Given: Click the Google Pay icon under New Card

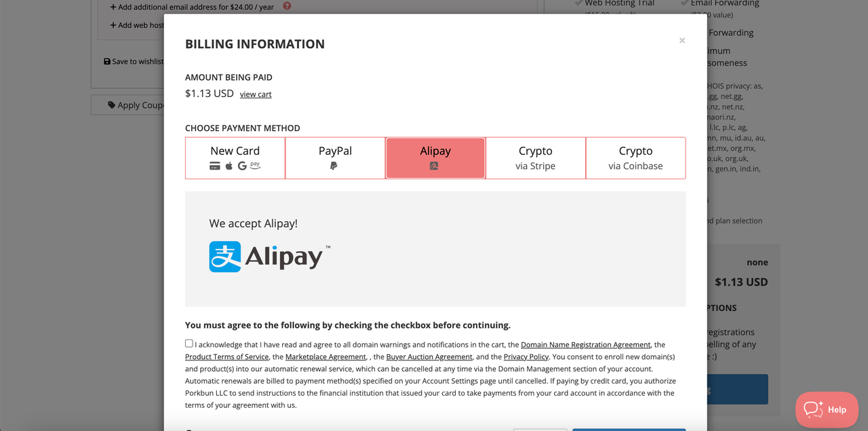Looking at the screenshot, I should tap(242, 166).
